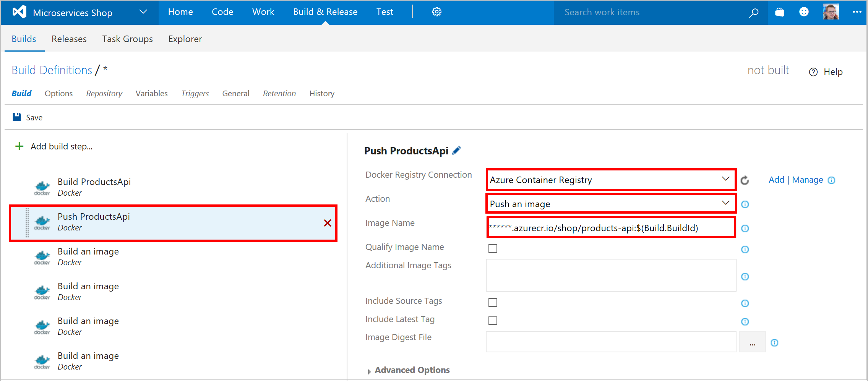
Task: Open the marketplace bag icon
Action: [x=779, y=12]
